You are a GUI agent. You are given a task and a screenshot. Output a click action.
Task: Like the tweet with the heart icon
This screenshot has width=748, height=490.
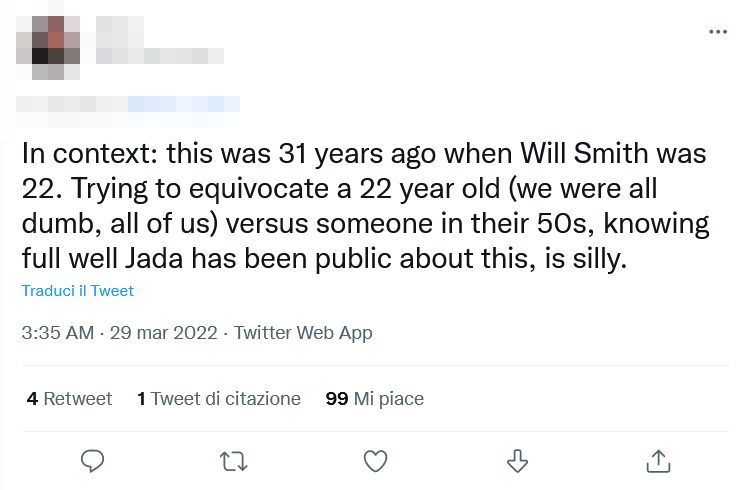coord(375,460)
